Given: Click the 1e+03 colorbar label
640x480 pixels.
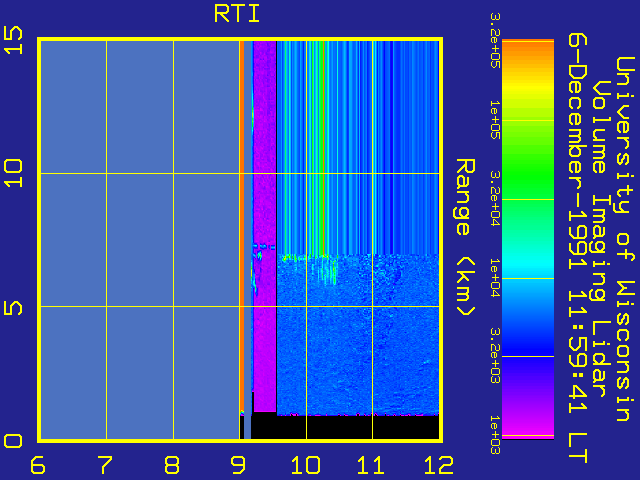Looking at the screenshot, I should (x=495, y=435).
